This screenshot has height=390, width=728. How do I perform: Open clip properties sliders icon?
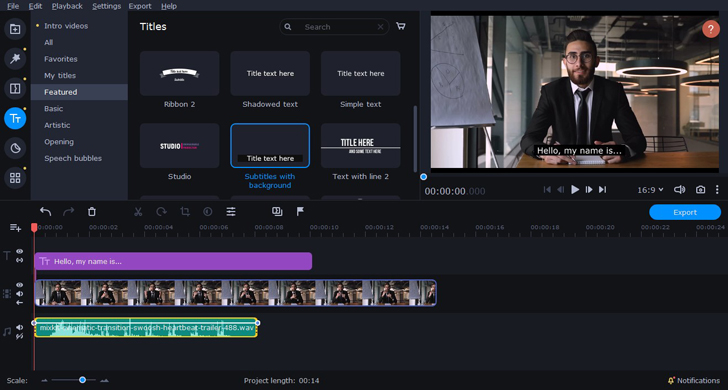click(231, 212)
